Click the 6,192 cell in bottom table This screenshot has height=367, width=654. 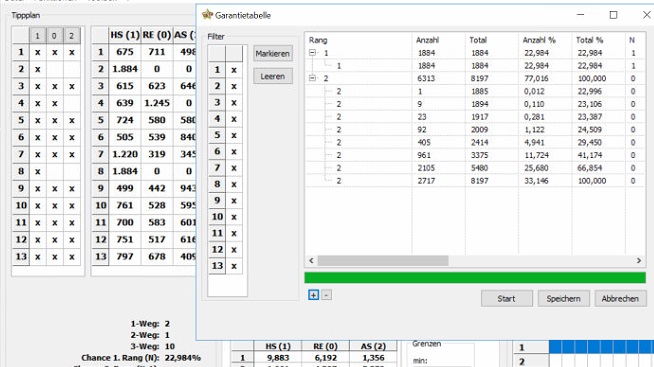tap(325, 358)
